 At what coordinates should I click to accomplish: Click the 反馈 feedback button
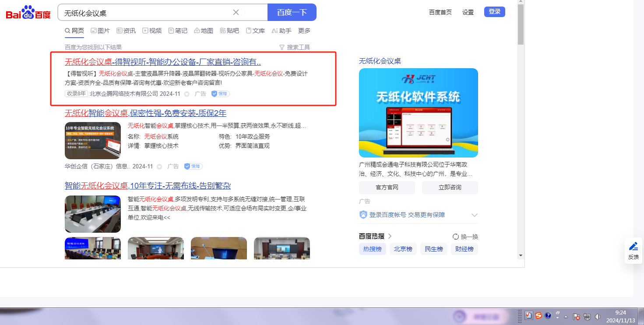click(x=633, y=251)
